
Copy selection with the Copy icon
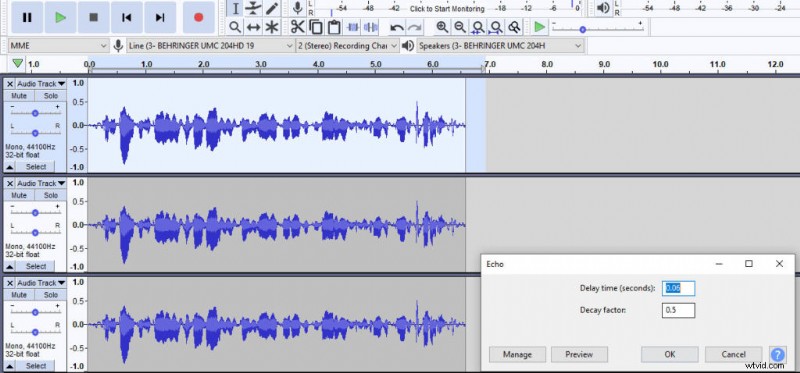coord(316,27)
